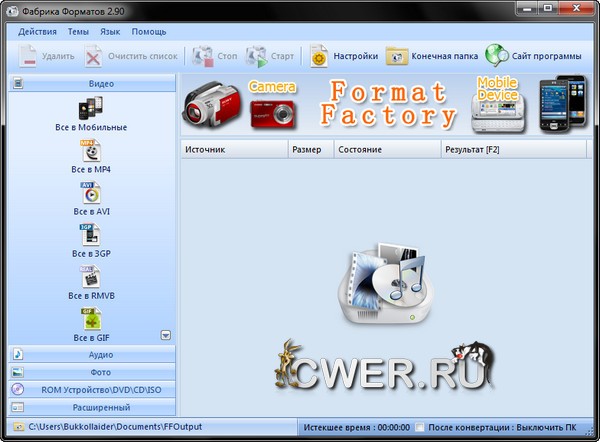Screen dimensions: 600x442
Task: Open the 'Все в GIF' converter icon
Action: tap(91, 319)
